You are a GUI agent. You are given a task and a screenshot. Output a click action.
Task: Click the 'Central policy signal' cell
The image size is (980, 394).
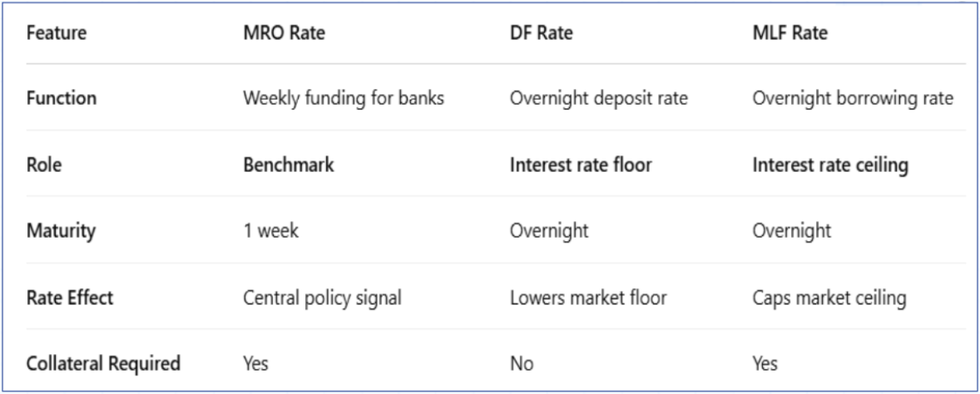(322, 298)
